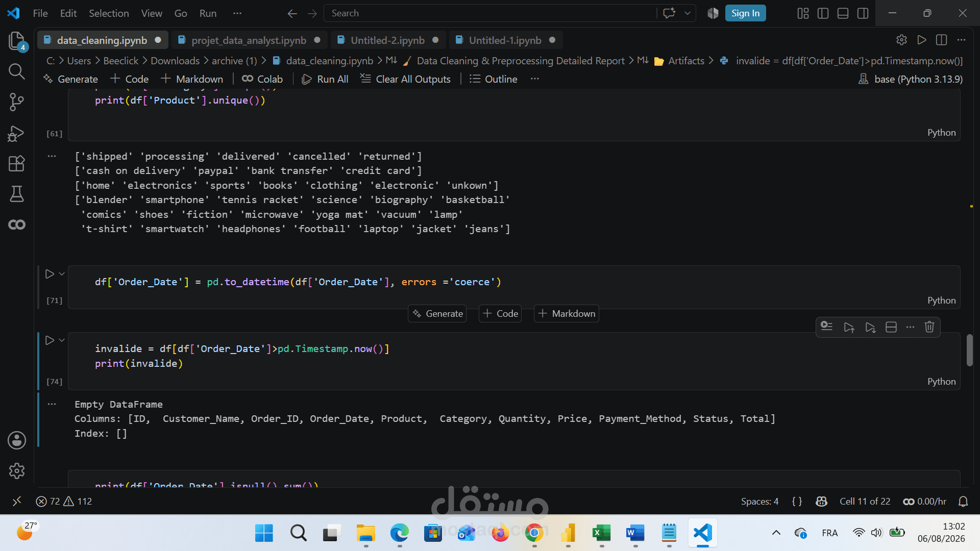Click the Colab button in the notebook toolbar
Image resolution: width=980 pixels, height=551 pixels.
coord(262,79)
